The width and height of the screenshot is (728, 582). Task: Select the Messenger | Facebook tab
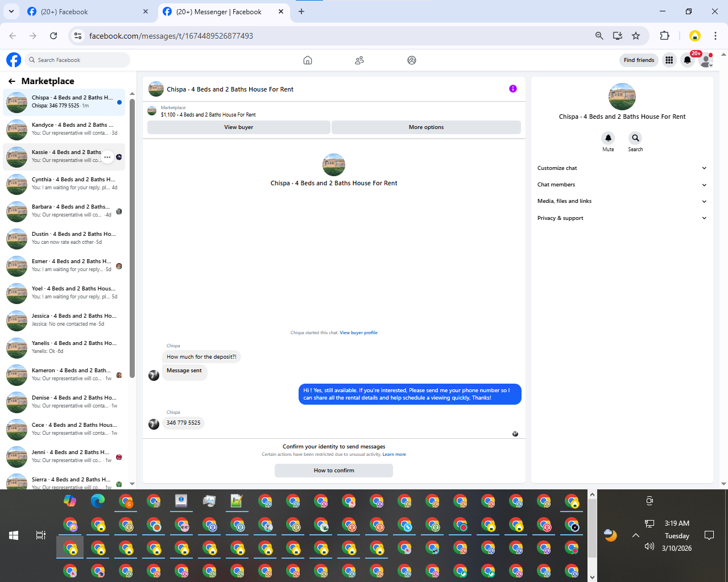(223, 12)
